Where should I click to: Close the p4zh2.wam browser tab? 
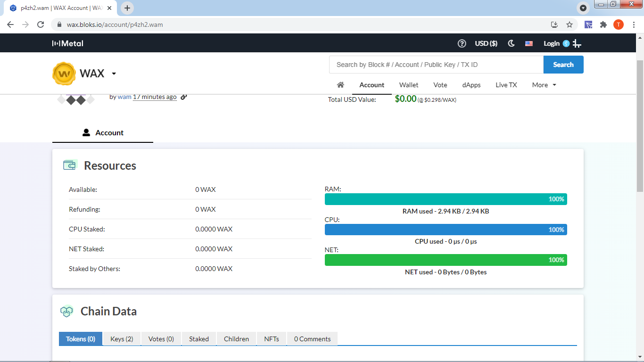pyautogui.click(x=110, y=8)
